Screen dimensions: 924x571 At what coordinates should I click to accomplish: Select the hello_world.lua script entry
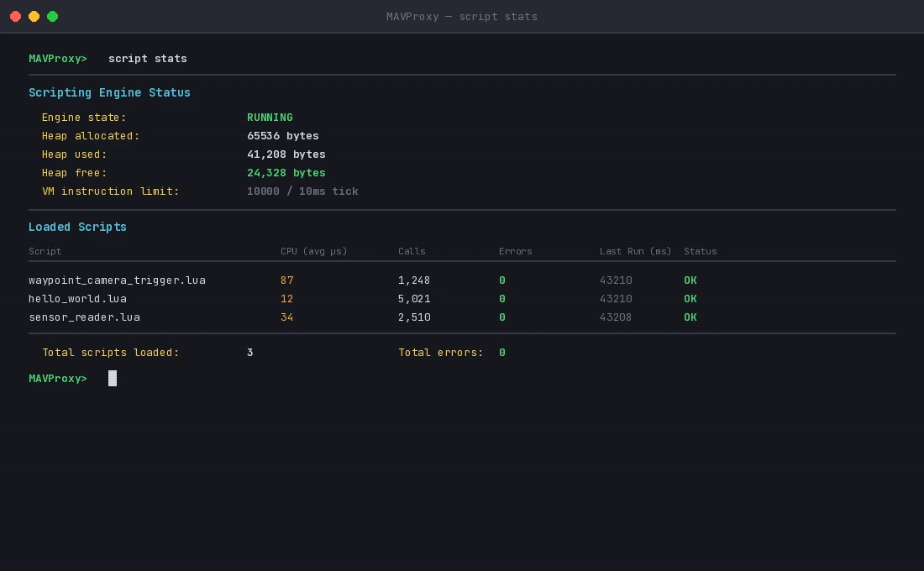80,299
